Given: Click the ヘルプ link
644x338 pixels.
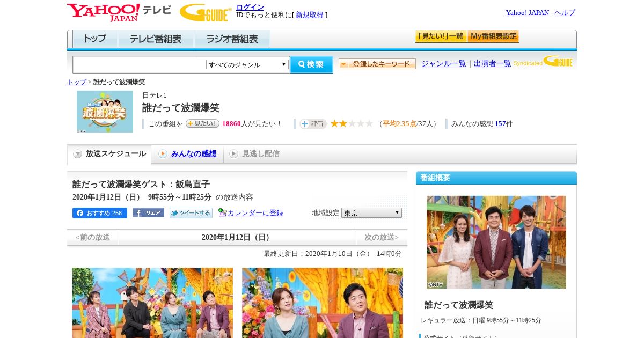Looking at the screenshot, I should pos(565,13).
